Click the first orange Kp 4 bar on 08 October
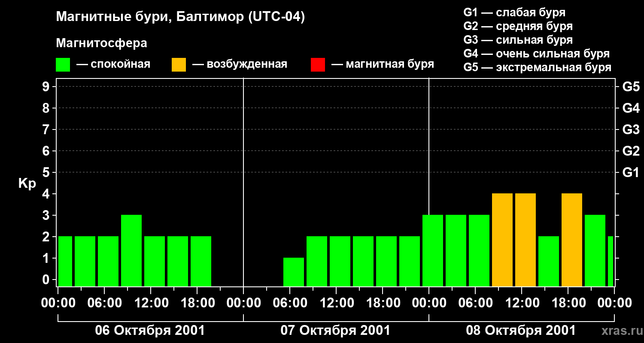This screenshot has height=343, width=644. click(502, 240)
